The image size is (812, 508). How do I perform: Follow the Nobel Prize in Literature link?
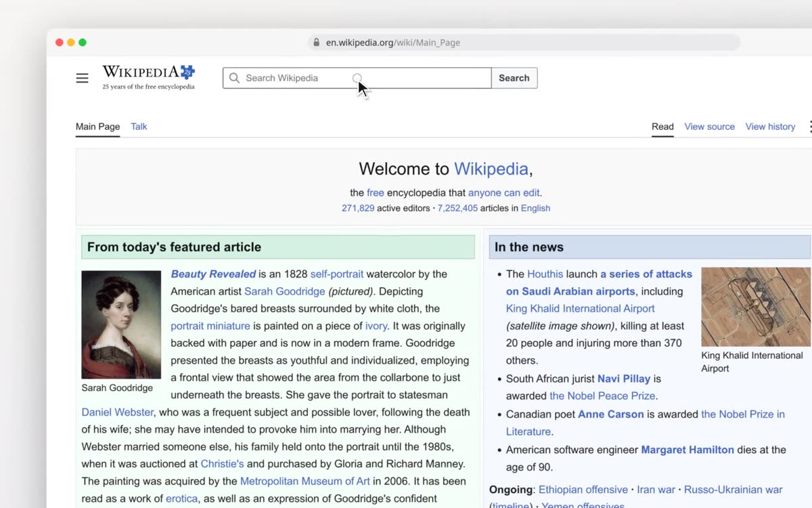(646, 423)
